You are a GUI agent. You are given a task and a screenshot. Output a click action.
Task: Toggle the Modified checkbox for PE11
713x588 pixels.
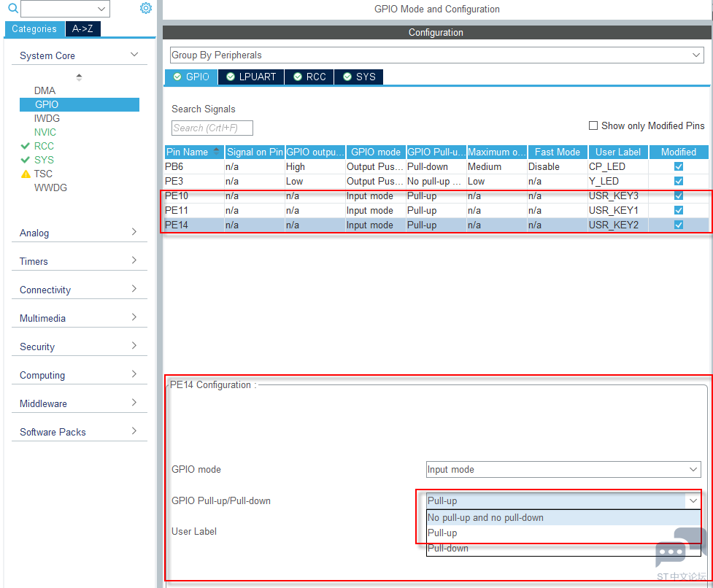tap(679, 210)
